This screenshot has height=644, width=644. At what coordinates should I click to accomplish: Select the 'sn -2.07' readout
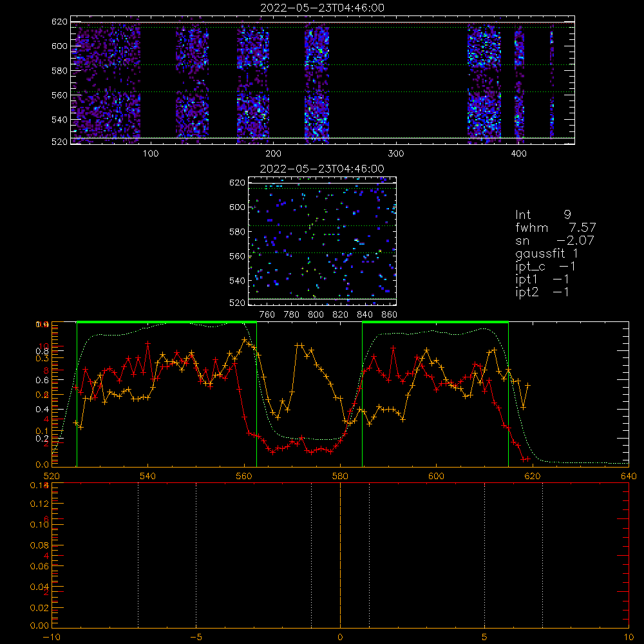point(554,240)
